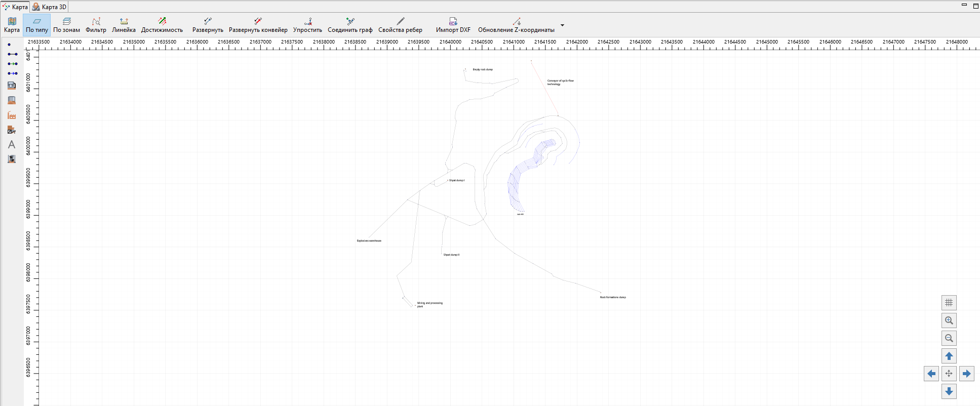Select the text label A tool
The height and width of the screenshot is (406, 980).
(12, 144)
